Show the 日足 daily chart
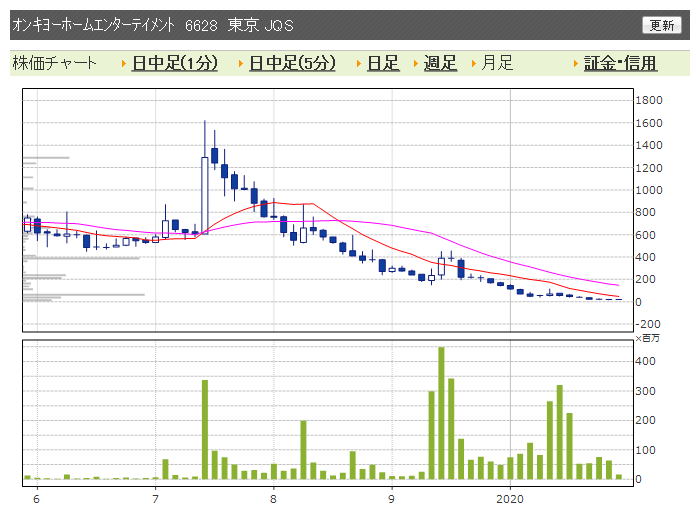Image resolution: width=696 pixels, height=522 pixels. (383, 63)
